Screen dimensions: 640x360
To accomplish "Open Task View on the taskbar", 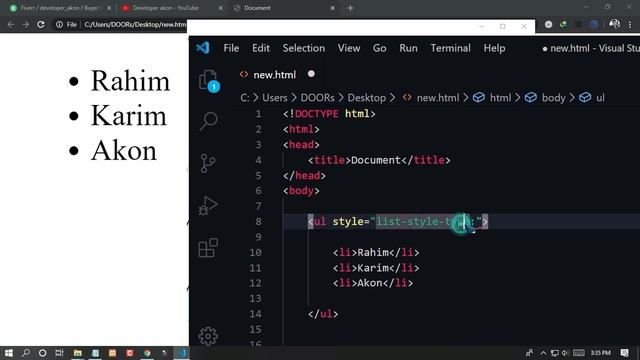I will pos(60,353).
